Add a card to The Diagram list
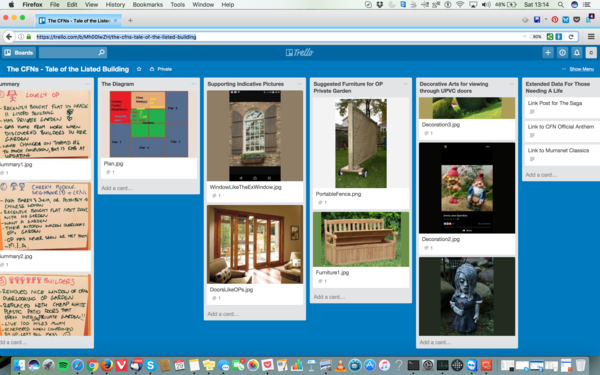Image resolution: width=600 pixels, height=375 pixels. pyautogui.click(x=117, y=188)
